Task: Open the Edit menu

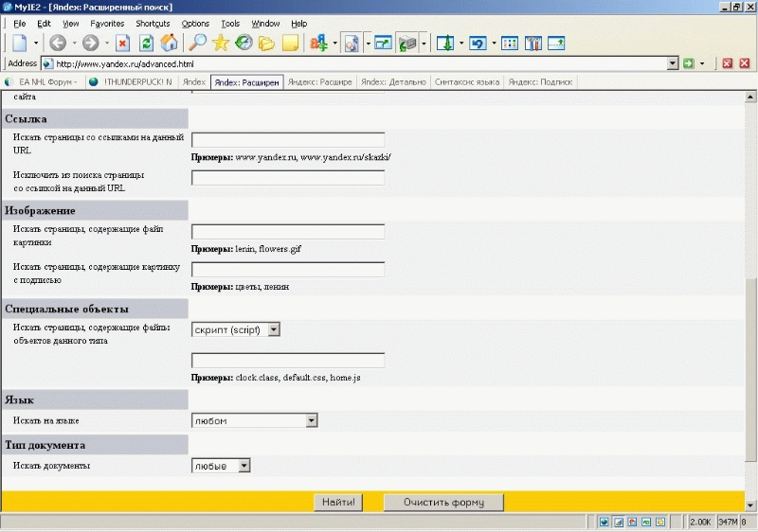Action: (x=44, y=23)
